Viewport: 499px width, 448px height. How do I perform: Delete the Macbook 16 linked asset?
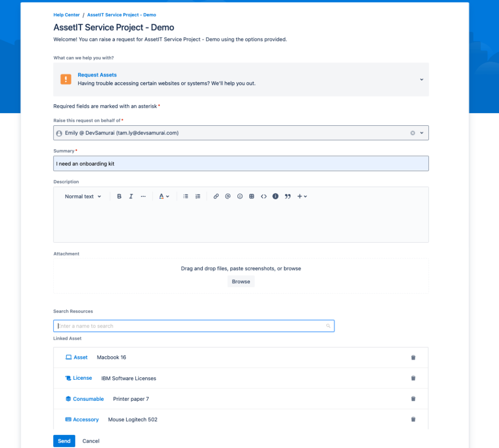[413, 357]
